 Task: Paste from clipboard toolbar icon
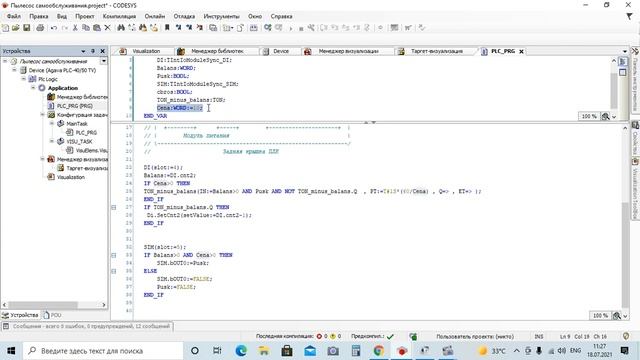click(x=97, y=28)
